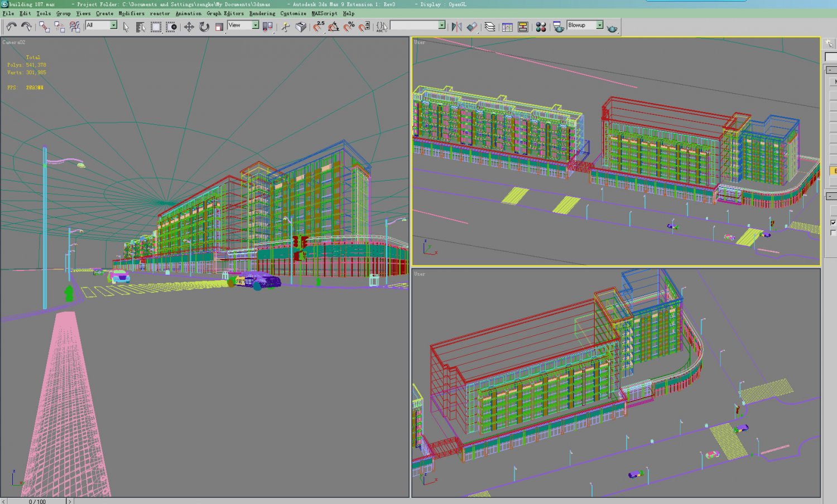This screenshot has height=504, width=837.
Task: Pick the Select Object arrow tool
Action: [x=126, y=27]
